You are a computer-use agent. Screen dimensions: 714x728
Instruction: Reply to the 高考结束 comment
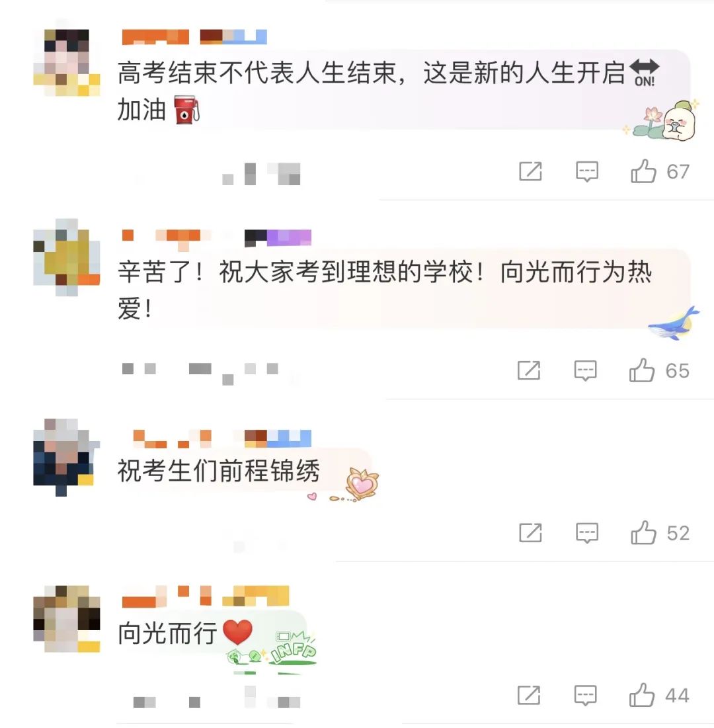[x=587, y=171]
